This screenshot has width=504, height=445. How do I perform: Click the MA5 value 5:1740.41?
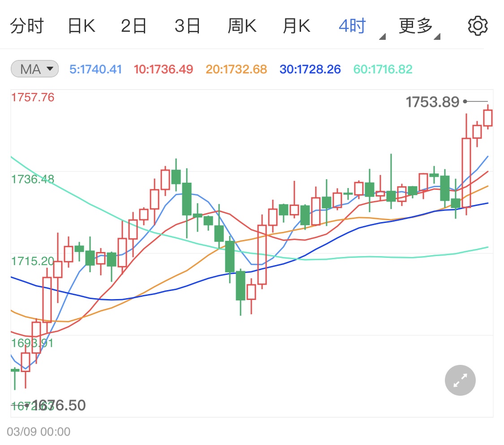pyautogui.click(x=95, y=69)
